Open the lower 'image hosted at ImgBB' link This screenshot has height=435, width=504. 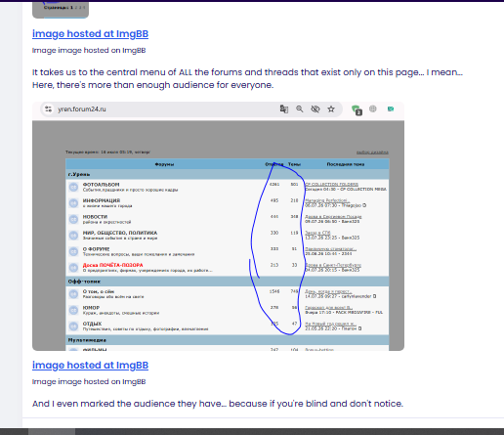90,366
